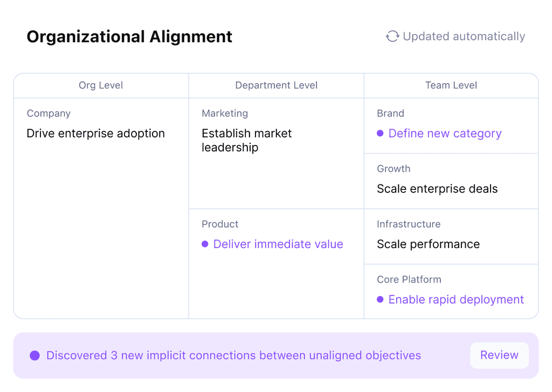The height and width of the screenshot is (392, 552).
Task: Open the 'Define new category' objective link
Action: [x=445, y=133]
